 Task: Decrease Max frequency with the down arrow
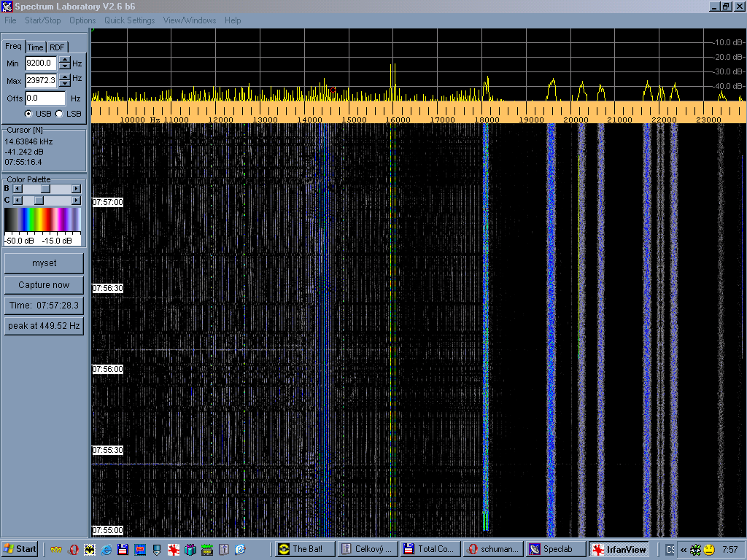(64, 84)
